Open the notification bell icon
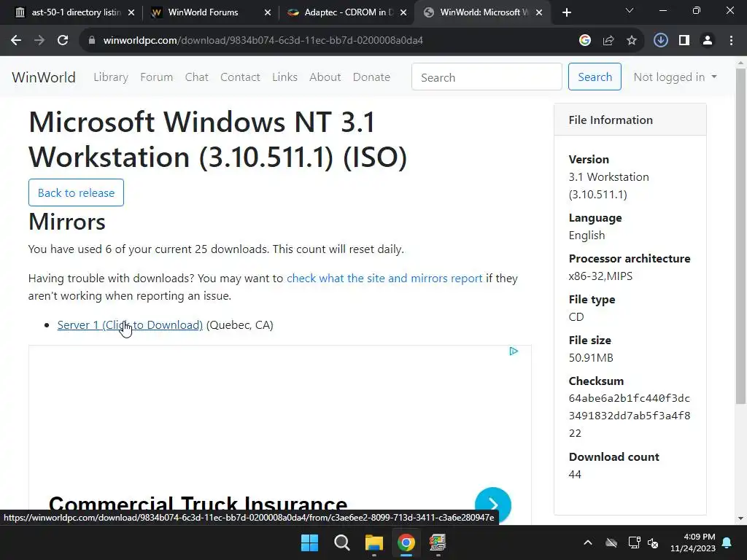 (727, 542)
